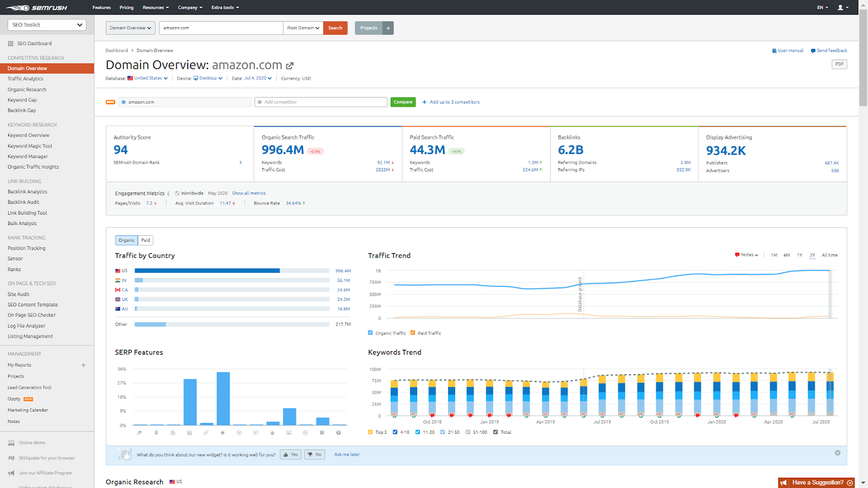Open the EN language dropdown
Viewport: 868px width, 488px height.
(x=822, y=8)
